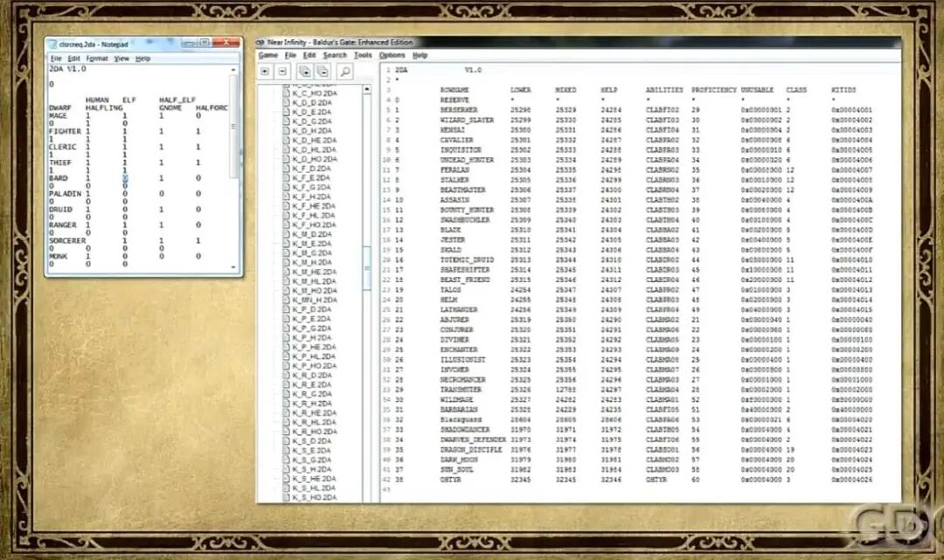Open the Format menu in Notepad
The height and width of the screenshot is (560, 944).
click(97, 59)
